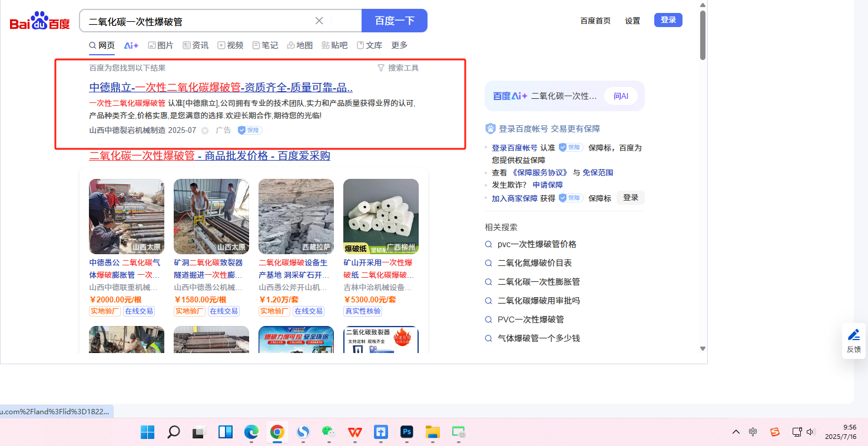Go to 百度首页
Screen dimensions: 868x446
pos(595,21)
